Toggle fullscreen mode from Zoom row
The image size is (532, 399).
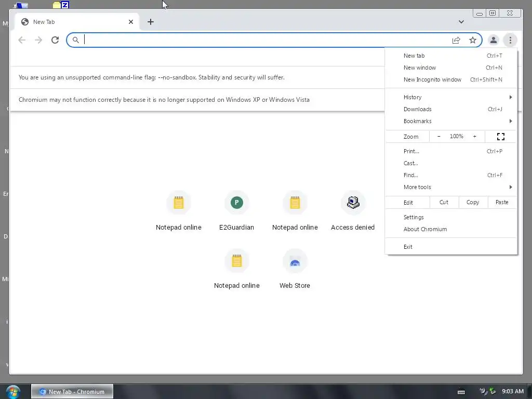pyautogui.click(x=500, y=137)
